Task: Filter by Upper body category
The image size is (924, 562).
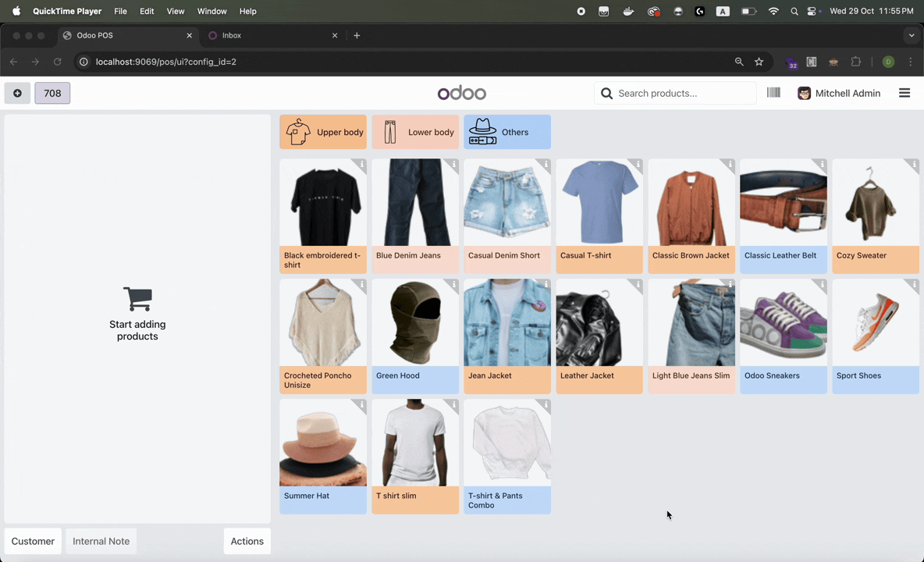Action: coord(323,132)
